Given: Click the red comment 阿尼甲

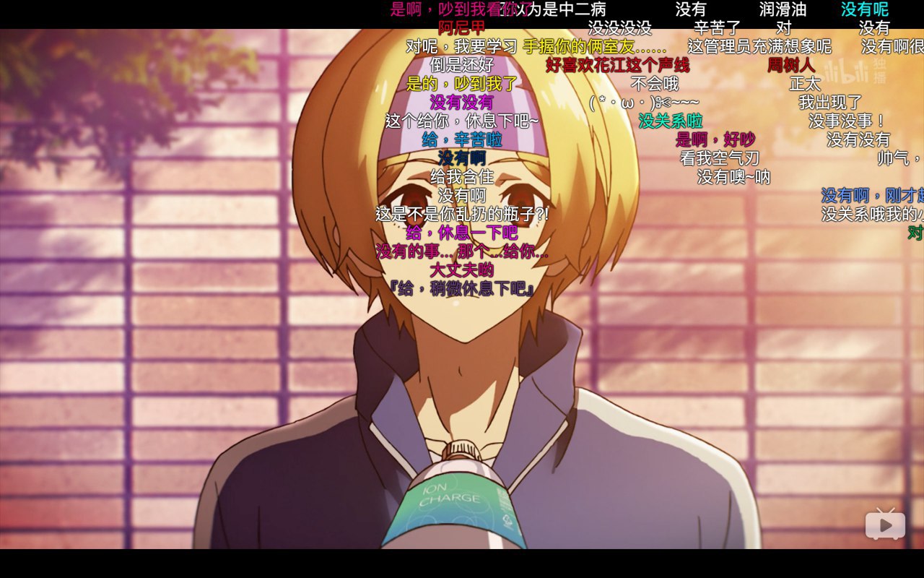Looking at the screenshot, I should coord(462,28).
